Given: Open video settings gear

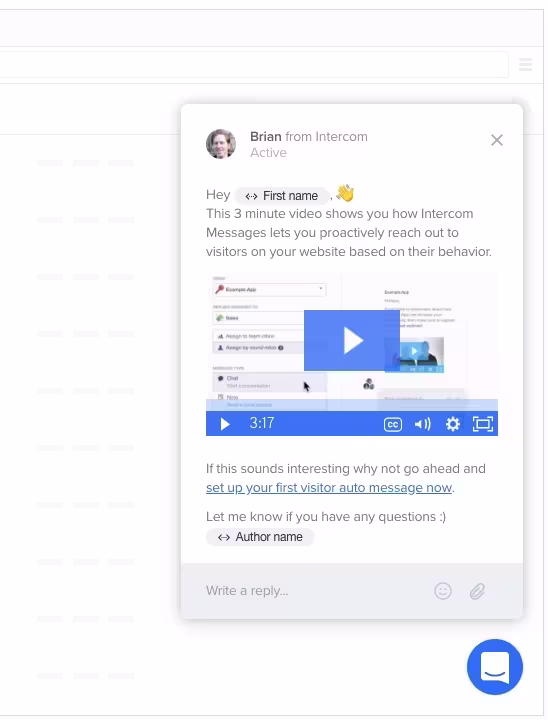Looking at the screenshot, I should tap(453, 424).
